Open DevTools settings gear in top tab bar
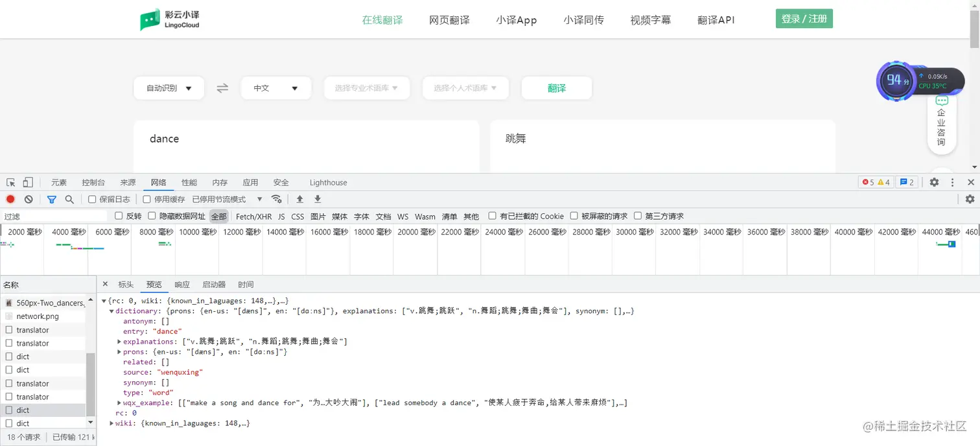The height and width of the screenshot is (446, 980). coord(934,183)
